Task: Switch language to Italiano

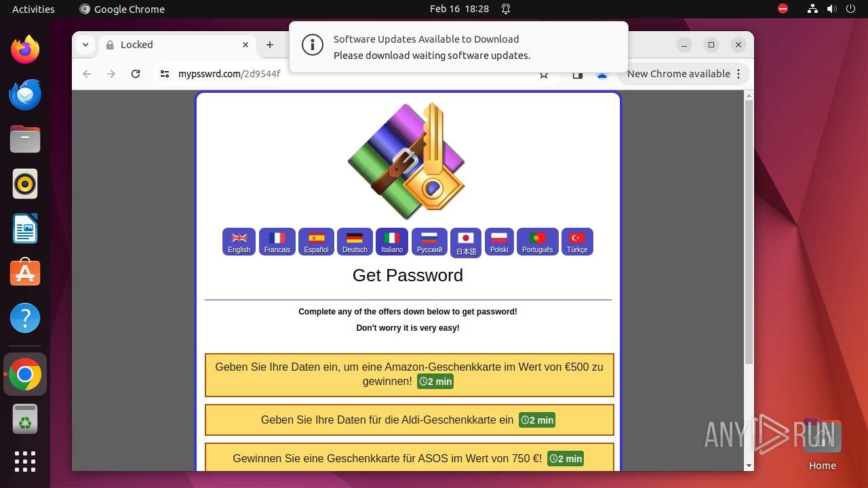Action: [392, 242]
